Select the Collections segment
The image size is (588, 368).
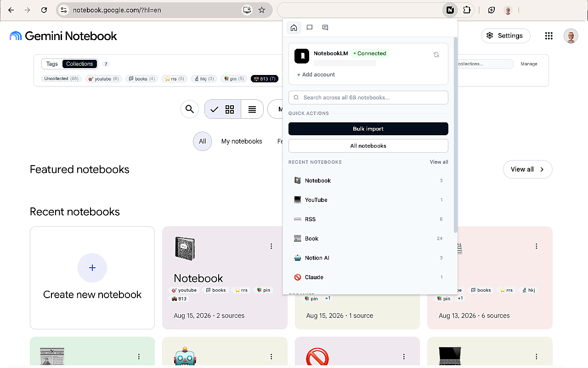click(x=79, y=64)
